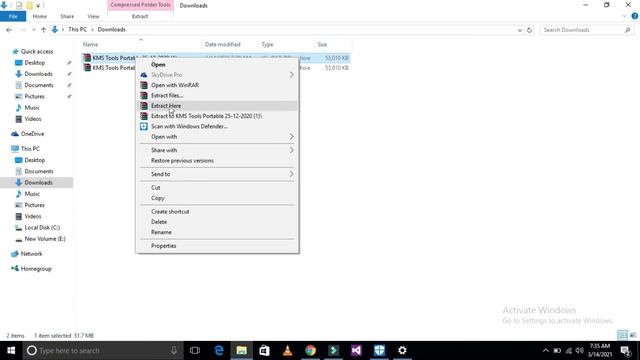
Task: Open OneDrive in the navigation pane
Action: pos(32,134)
